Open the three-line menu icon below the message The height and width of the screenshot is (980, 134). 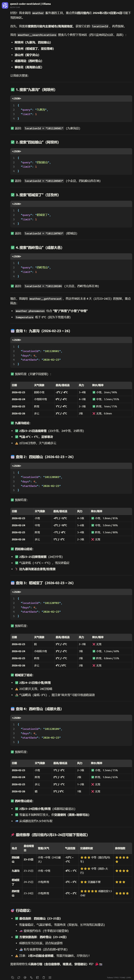pos(50,977)
